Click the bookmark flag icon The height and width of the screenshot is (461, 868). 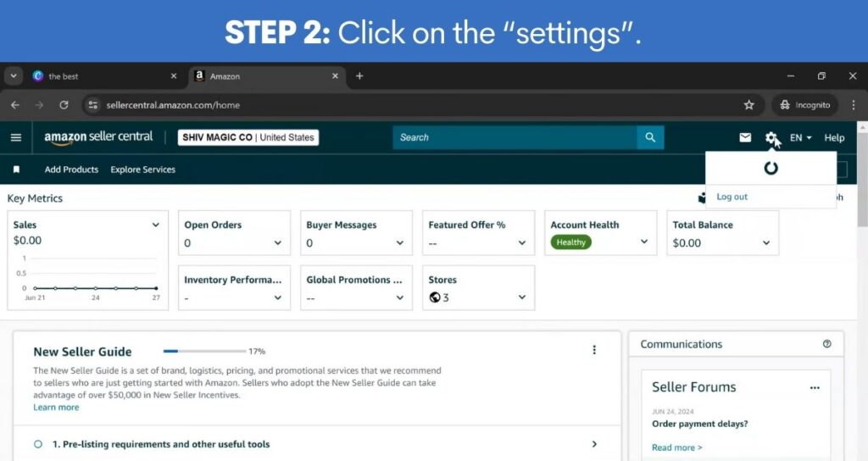[x=17, y=169]
